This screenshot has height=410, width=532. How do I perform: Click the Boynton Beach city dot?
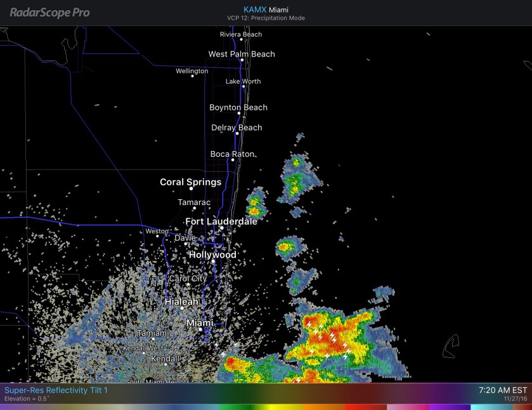click(x=239, y=114)
